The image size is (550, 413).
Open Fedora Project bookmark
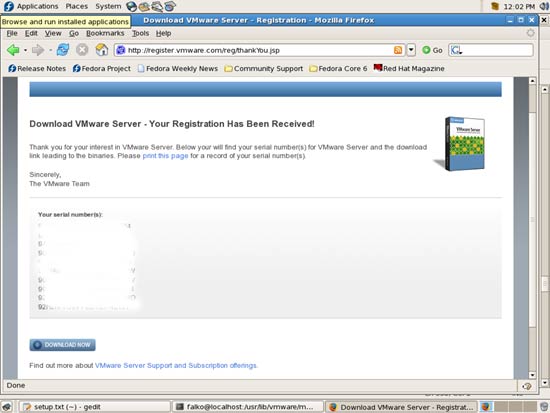pos(102,68)
